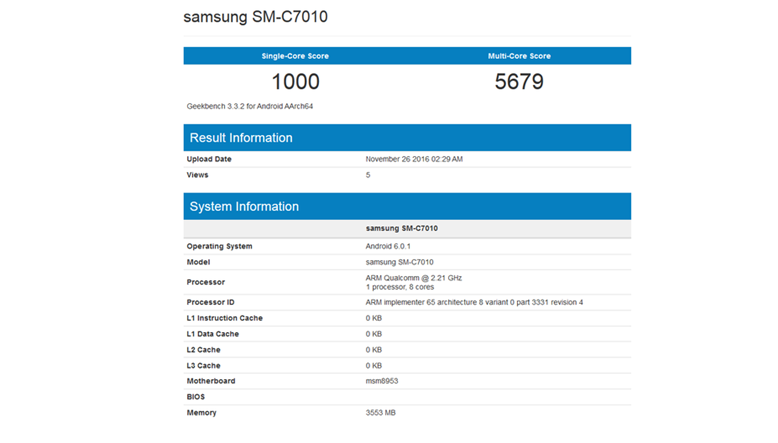
Task: Click the 'Model' row label
Action: 198,262
